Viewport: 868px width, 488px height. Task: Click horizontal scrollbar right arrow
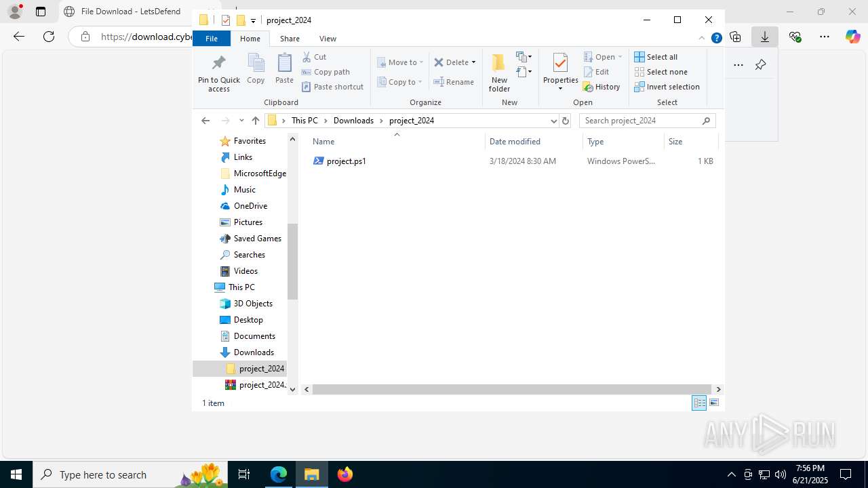click(x=718, y=389)
